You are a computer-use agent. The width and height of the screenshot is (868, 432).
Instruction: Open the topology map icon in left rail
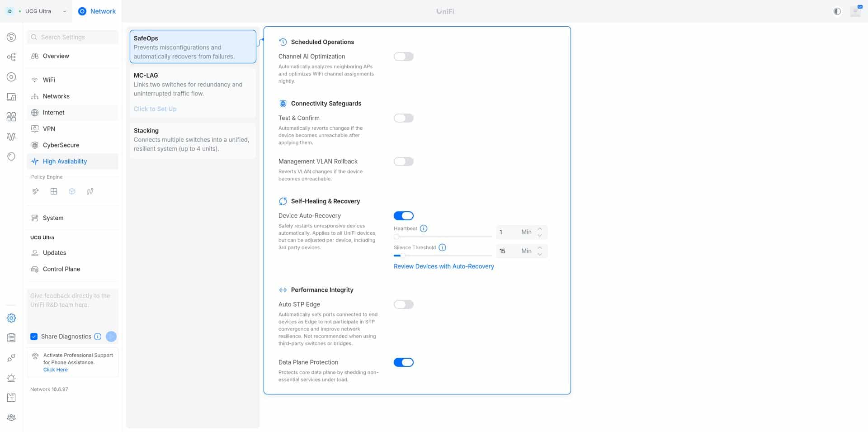(x=11, y=57)
